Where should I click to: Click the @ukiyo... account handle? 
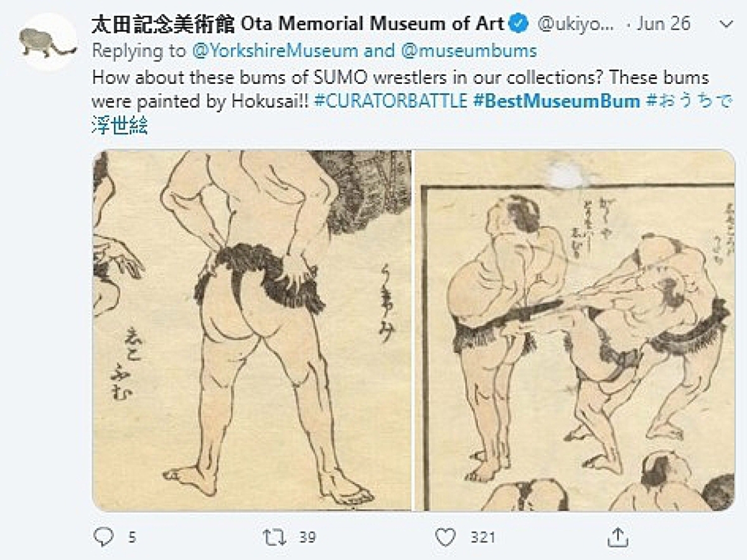[575, 24]
